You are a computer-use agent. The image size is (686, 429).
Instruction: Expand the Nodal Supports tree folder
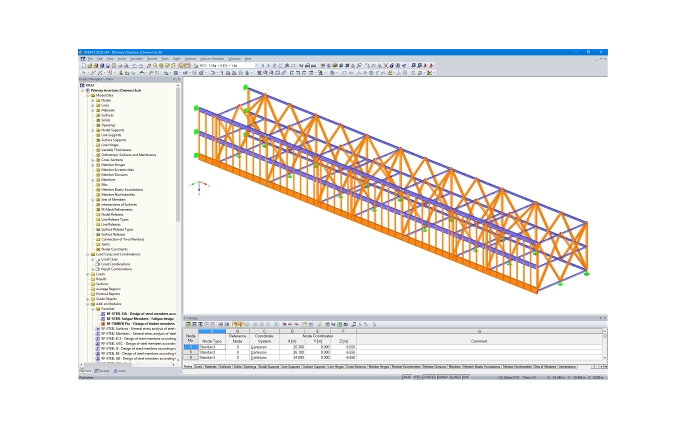[x=93, y=130]
